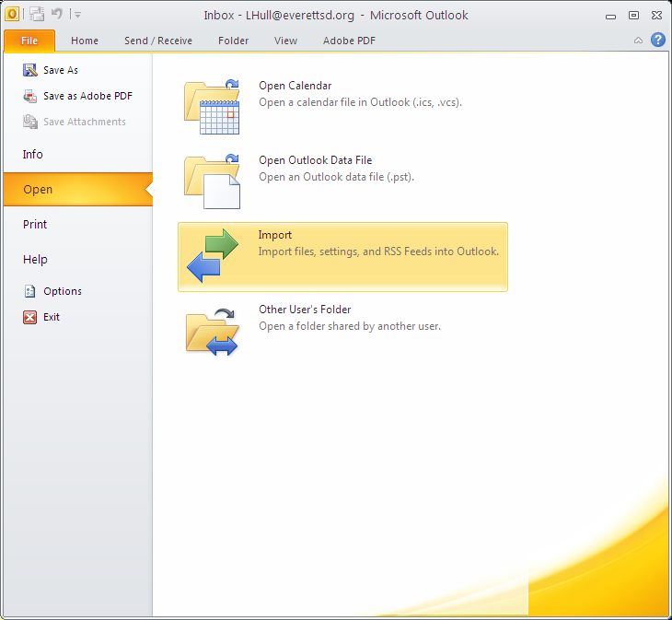Select the Folder ribbon tab
The width and height of the screenshot is (672, 620).
(233, 41)
